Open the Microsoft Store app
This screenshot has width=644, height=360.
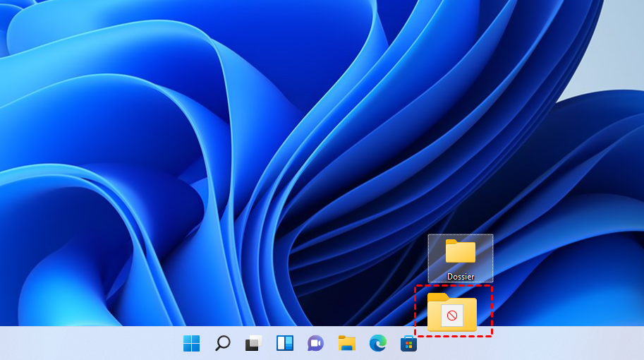pyautogui.click(x=408, y=343)
